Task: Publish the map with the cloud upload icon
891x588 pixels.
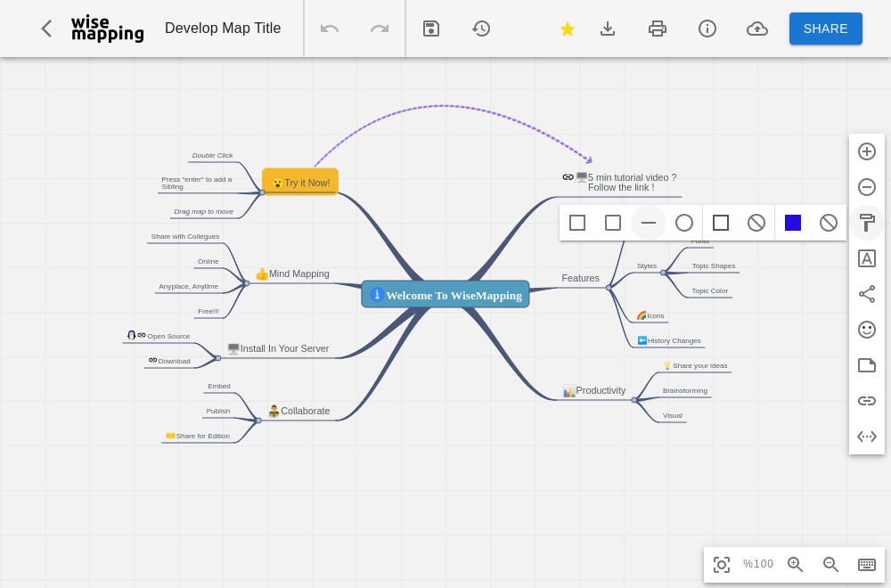Action: click(x=756, y=29)
